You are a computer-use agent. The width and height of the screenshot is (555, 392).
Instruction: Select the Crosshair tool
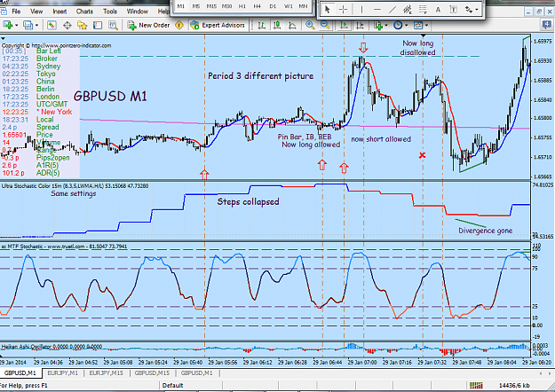coord(343,10)
